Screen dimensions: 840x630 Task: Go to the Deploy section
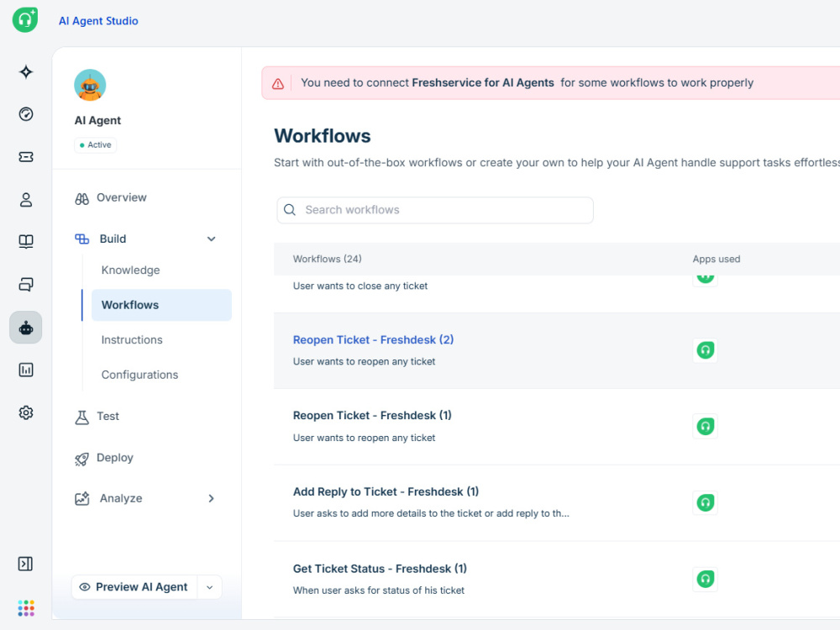(114, 458)
